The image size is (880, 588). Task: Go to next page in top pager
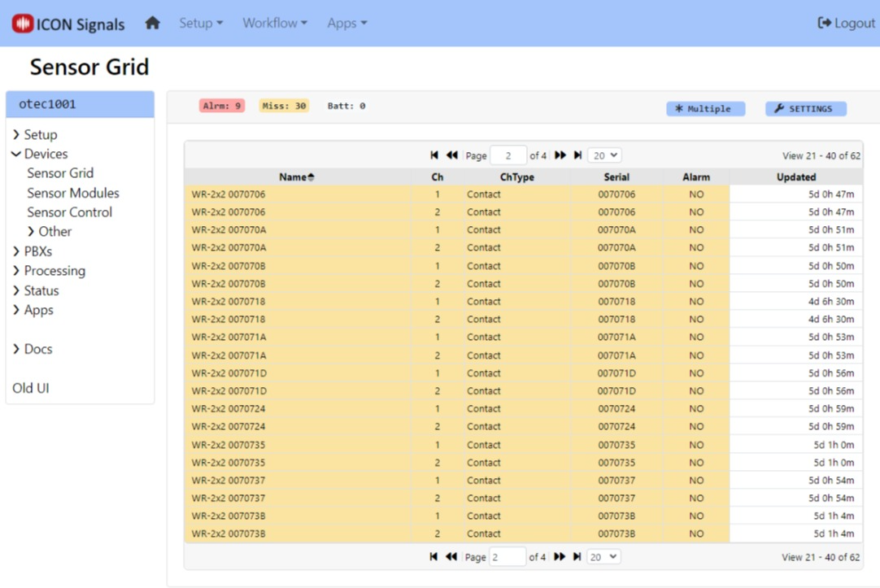pyautogui.click(x=560, y=155)
